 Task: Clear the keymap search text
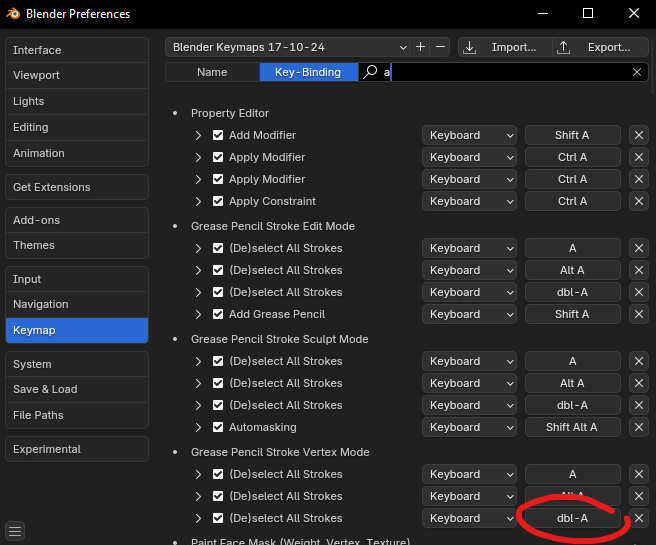coord(637,72)
